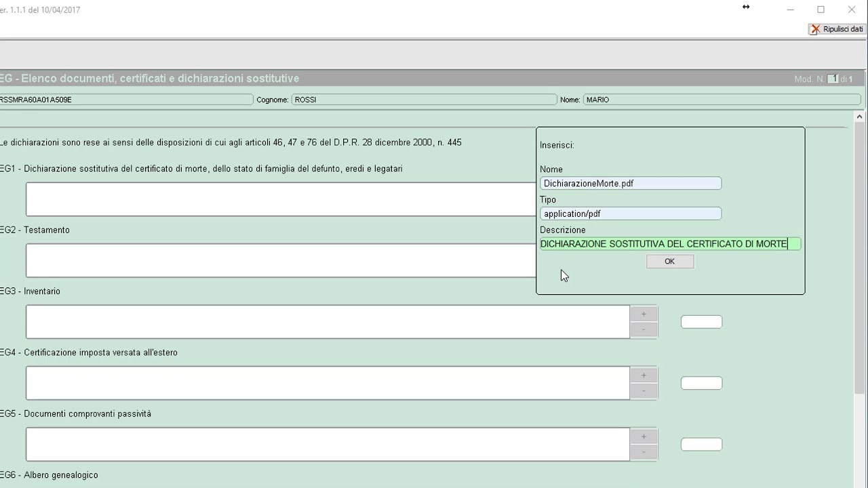Edit the Nome field DichiarazioneMorte.pdf

631,183
